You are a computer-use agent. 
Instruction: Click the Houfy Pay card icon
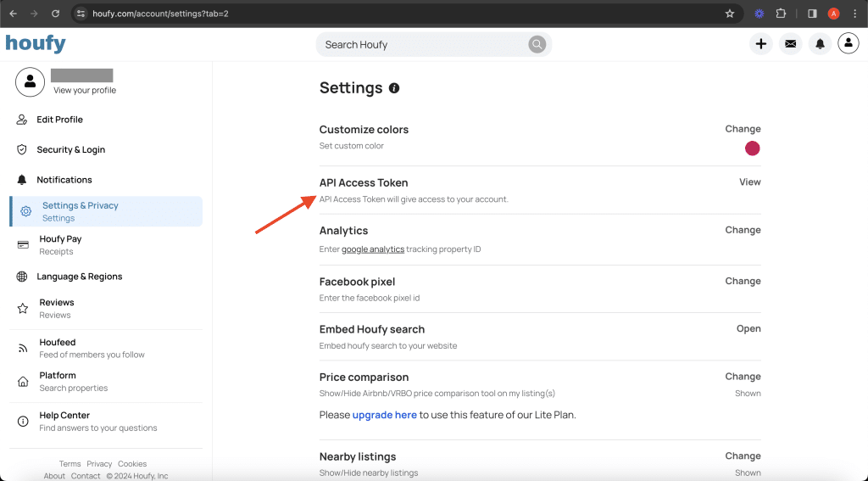click(x=23, y=244)
